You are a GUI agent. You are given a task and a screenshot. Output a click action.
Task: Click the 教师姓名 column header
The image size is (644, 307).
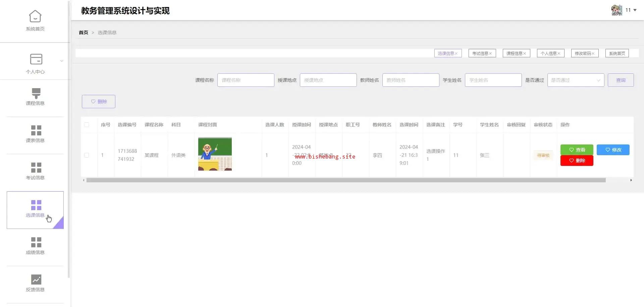click(382, 125)
